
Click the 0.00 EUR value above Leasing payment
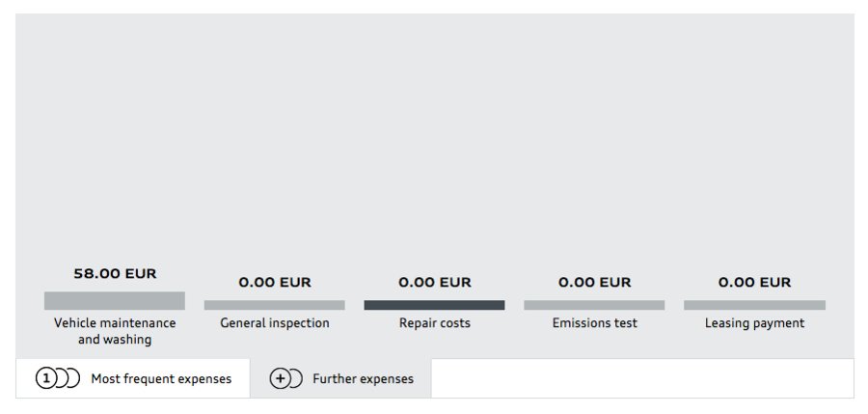tap(754, 282)
